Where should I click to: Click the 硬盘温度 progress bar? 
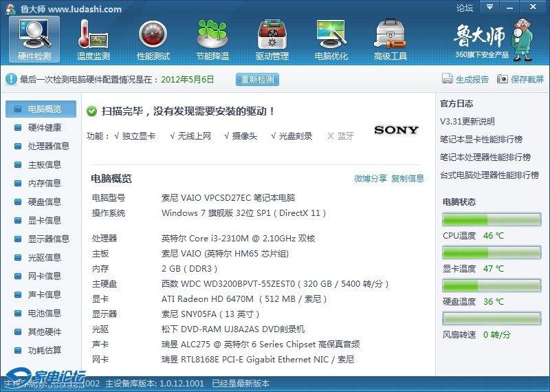pyautogui.click(x=492, y=285)
